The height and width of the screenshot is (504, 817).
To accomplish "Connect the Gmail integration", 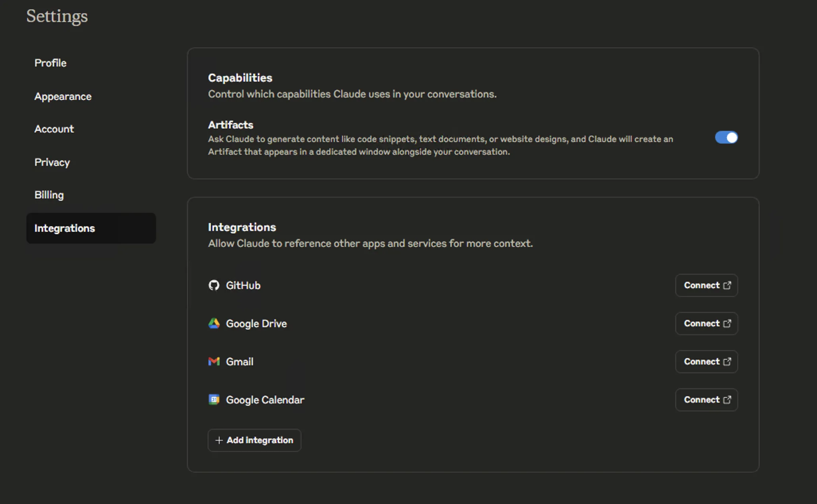I will tap(706, 362).
